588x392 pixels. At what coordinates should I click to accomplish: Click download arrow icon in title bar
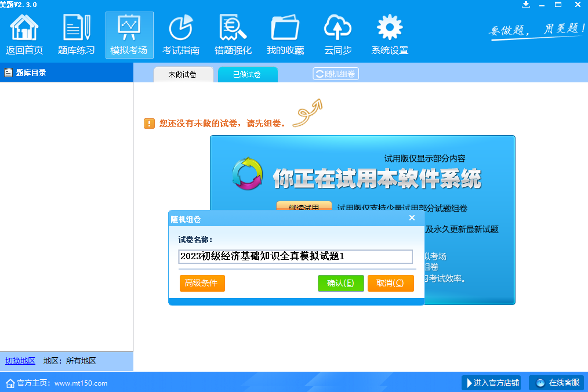pyautogui.click(x=526, y=5)
